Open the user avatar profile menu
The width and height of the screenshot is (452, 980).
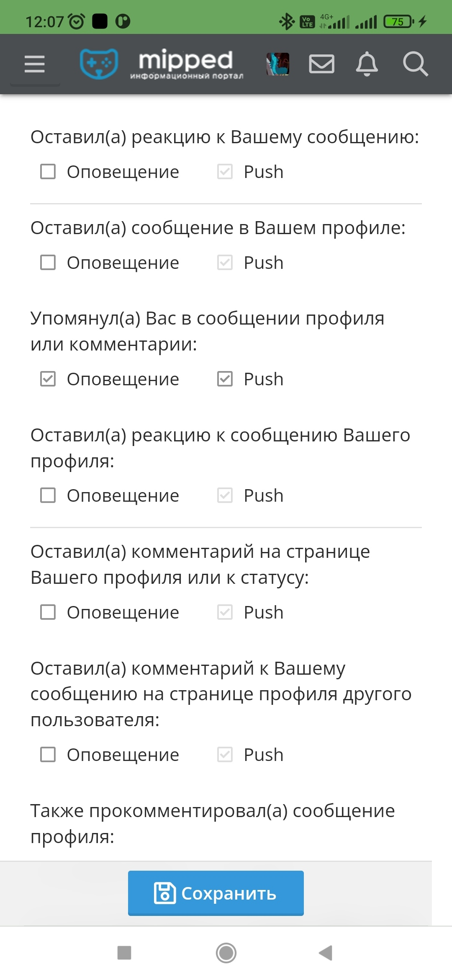(278, 64)
